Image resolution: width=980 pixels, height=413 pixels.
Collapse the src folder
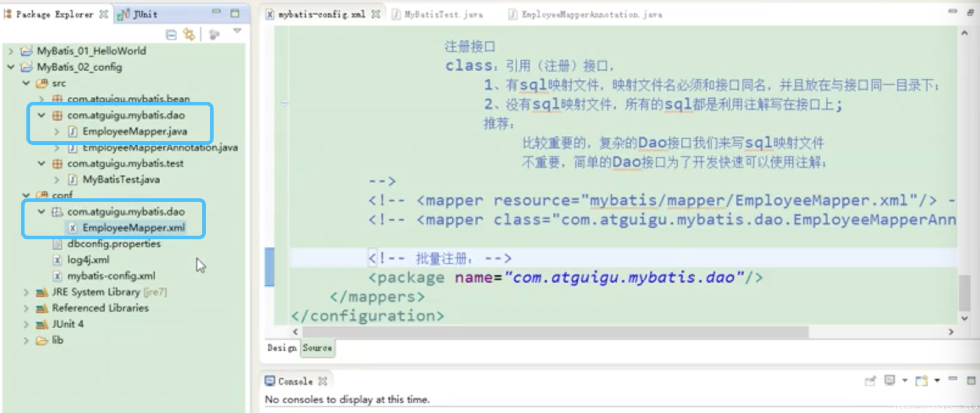[x=26, y=83]
